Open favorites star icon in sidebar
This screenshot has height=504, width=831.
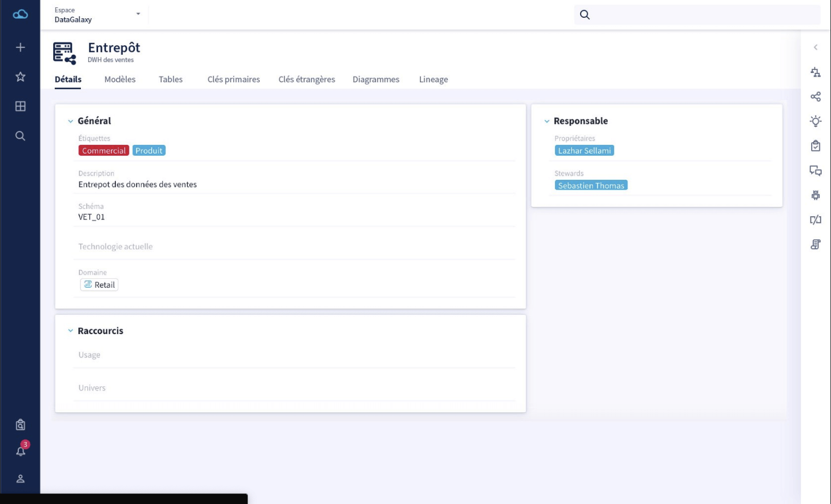click(x=20, y=77)
